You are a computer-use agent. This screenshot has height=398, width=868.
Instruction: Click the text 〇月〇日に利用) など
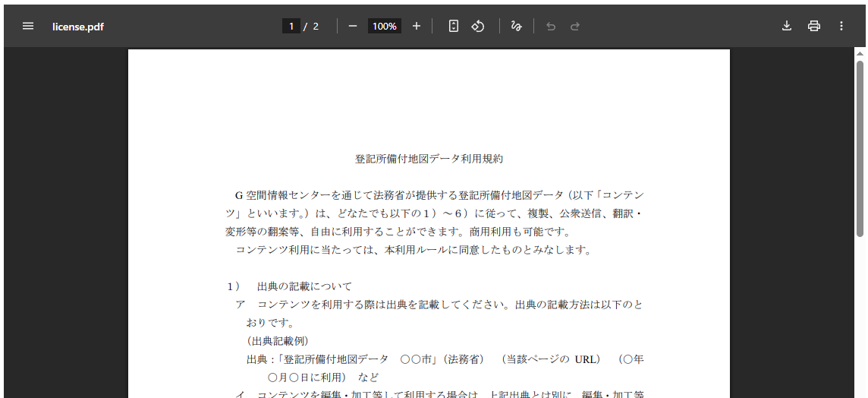click(x=323, y=377)
